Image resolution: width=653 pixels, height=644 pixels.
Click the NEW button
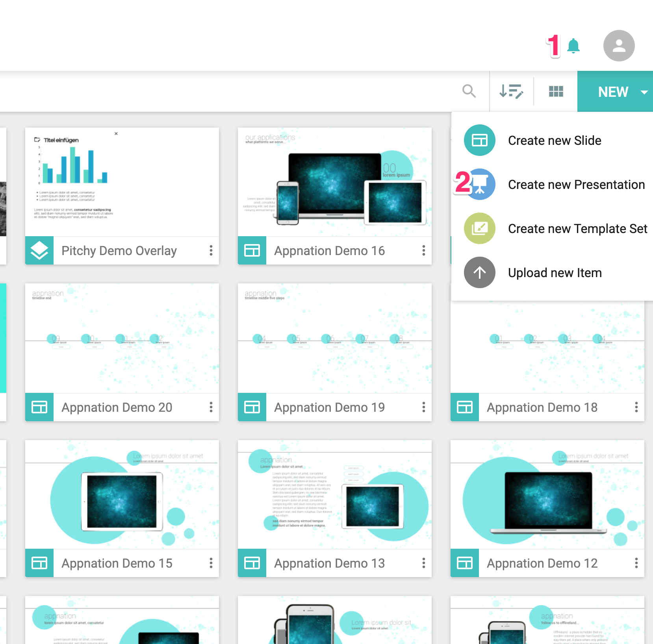click(x=613, y=92)
